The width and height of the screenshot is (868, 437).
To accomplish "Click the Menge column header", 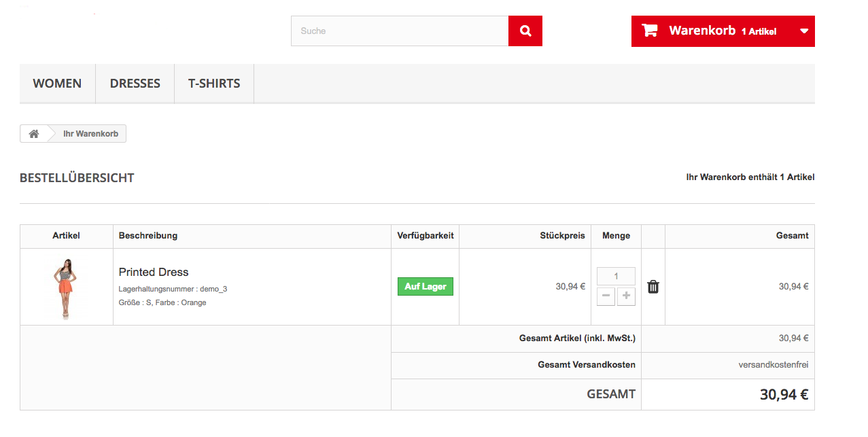I will (616, 236).
